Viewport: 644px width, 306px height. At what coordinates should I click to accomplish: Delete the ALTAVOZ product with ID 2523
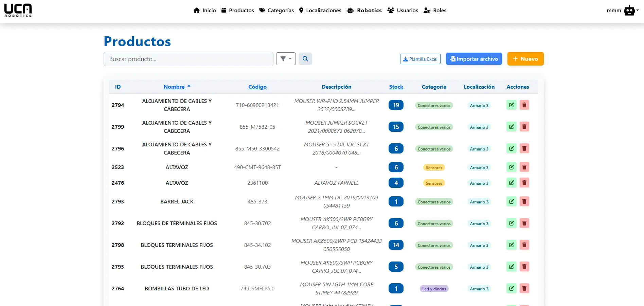[x=524, y=167]
